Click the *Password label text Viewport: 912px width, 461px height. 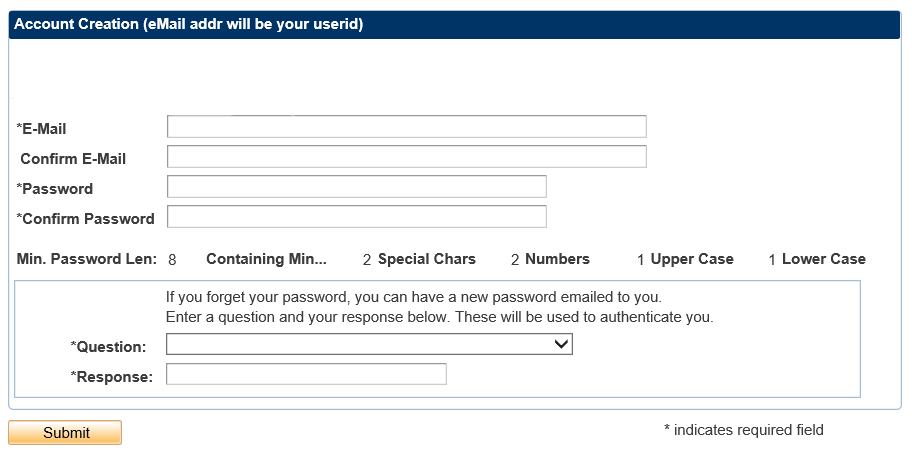click(55, 189)
